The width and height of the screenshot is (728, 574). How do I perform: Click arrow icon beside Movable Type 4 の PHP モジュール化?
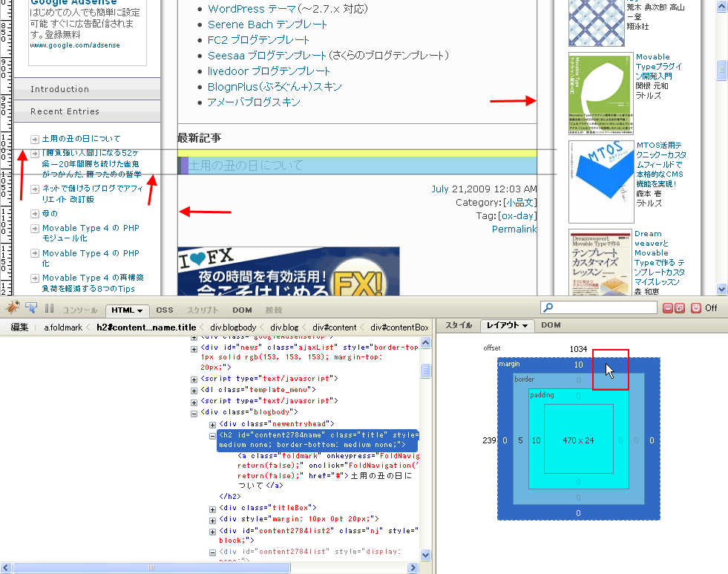35,229
